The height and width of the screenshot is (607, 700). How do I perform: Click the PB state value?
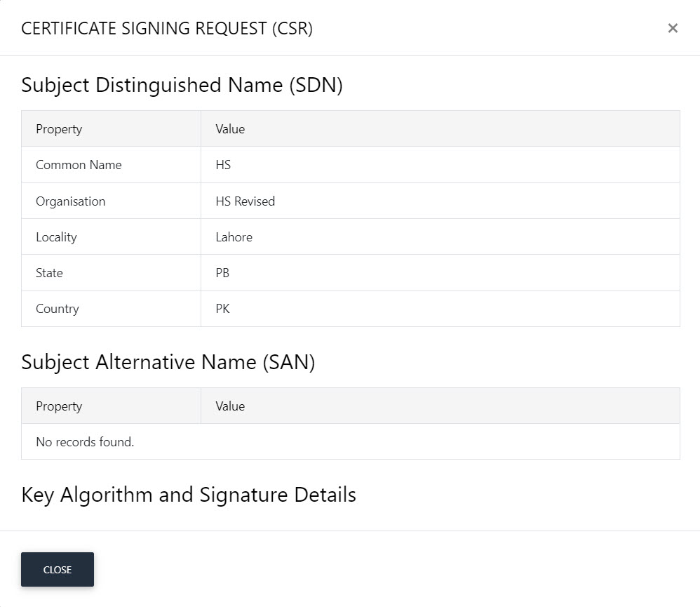point(222,273)
